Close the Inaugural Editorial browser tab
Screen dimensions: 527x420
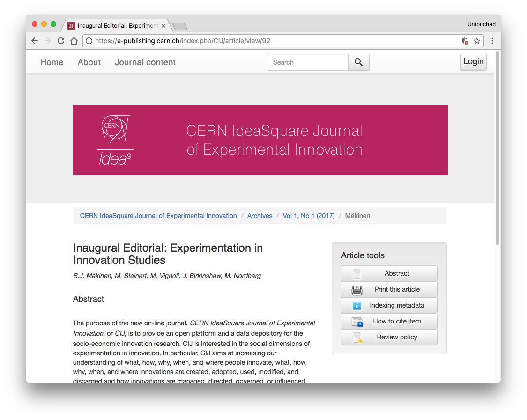pos(163,26)
